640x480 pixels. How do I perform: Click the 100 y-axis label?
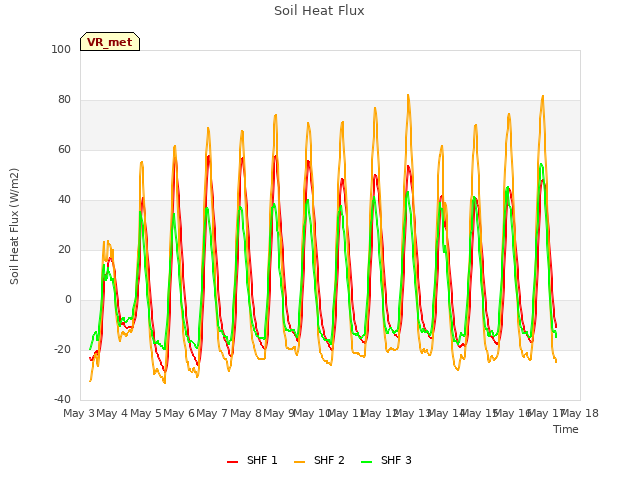pos(61,49)
